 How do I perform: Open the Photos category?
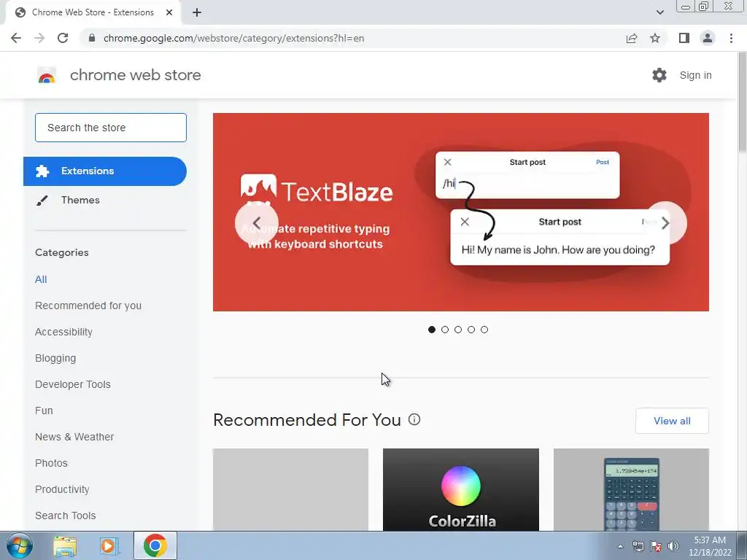[x=51, y=463]
